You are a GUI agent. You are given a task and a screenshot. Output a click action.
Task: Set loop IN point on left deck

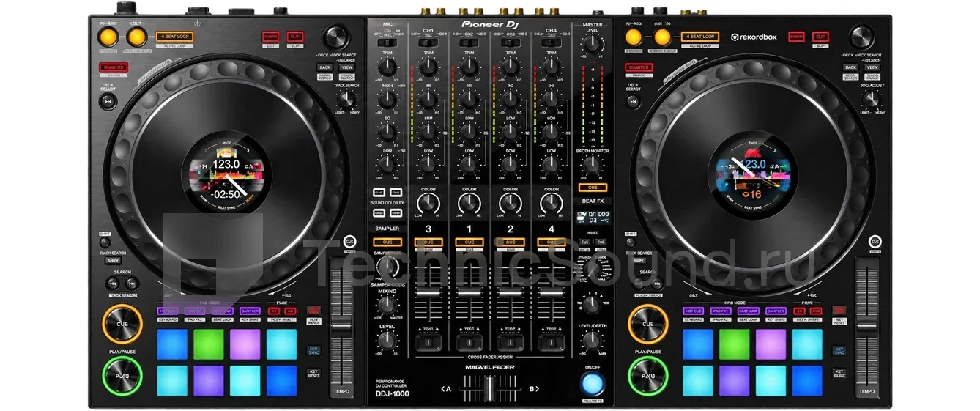pyautogui.click(x=109, y=37)
